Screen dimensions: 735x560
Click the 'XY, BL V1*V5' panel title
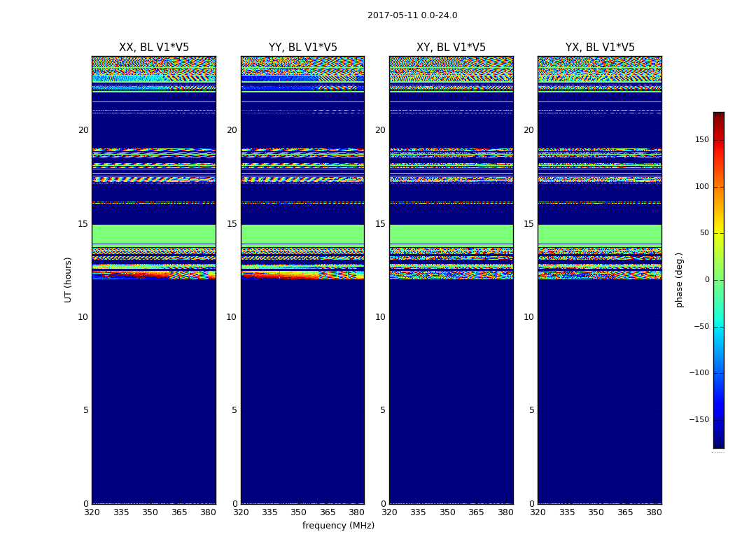451,48
